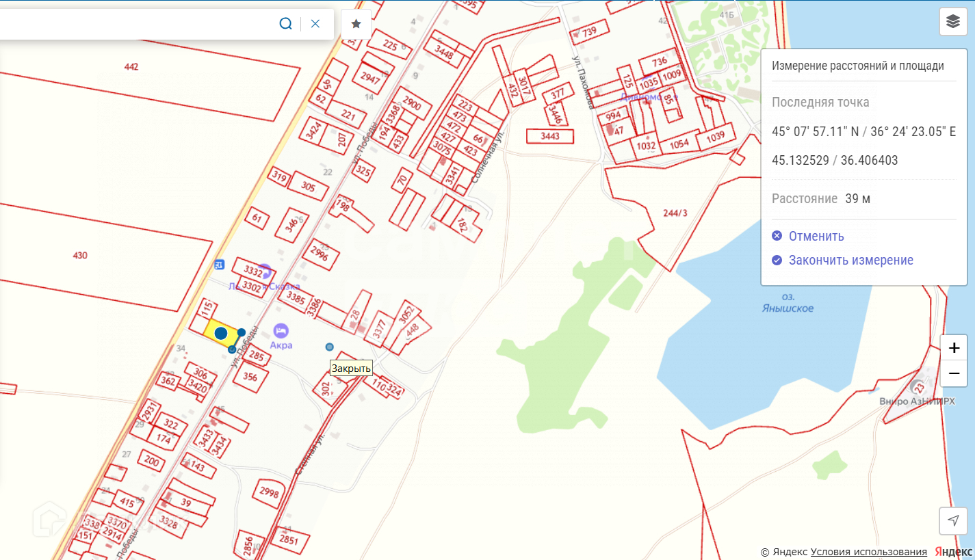Click the bus stop icon by the highway
Image resolution: width=975 pixels, height=560 pixels.
(x=219, y=265)
